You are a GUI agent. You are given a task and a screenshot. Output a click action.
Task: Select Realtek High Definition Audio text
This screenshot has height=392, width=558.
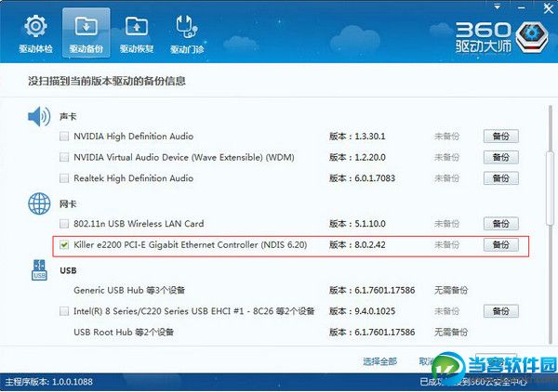click(x=133, y=178)
